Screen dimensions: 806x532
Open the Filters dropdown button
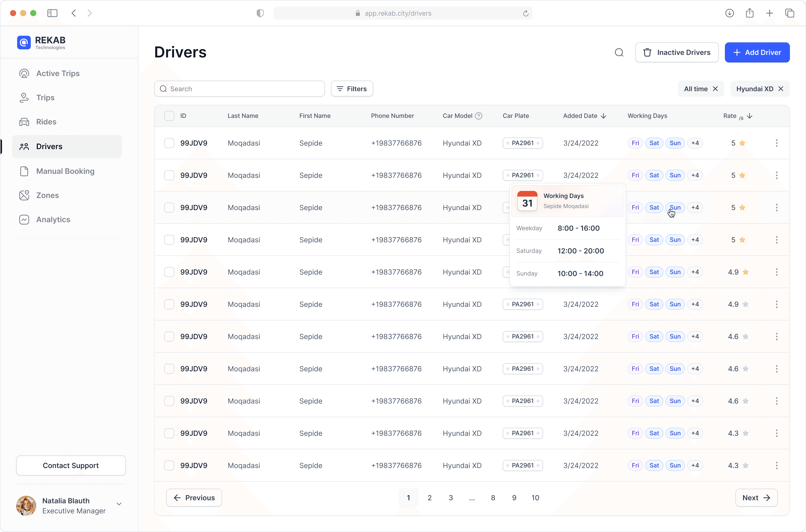(x=352, y=89)
